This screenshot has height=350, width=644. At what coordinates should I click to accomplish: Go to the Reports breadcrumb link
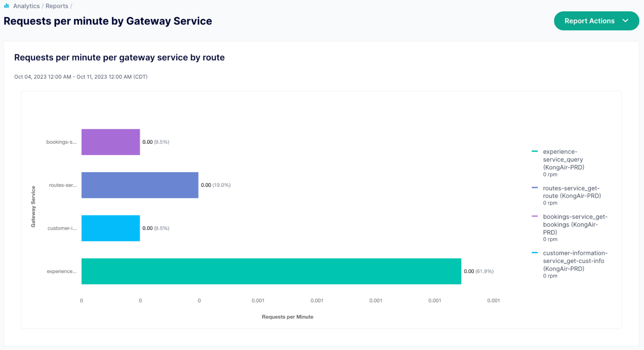57,6
